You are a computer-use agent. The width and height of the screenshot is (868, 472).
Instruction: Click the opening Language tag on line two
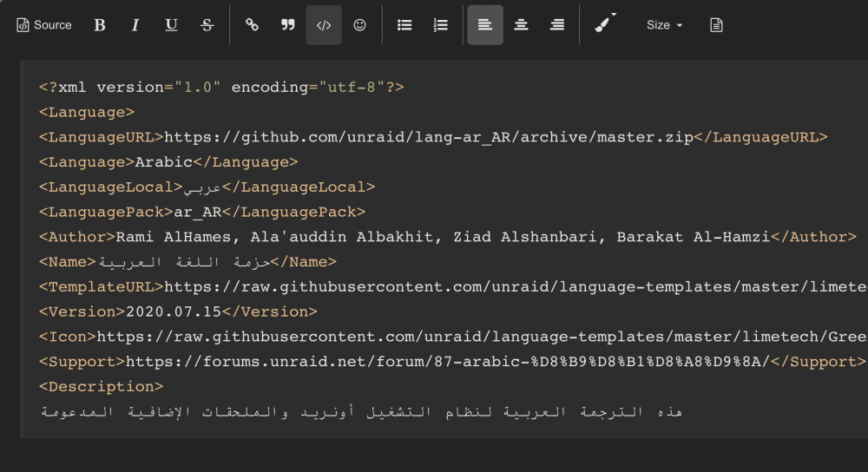[x=87, y=112]
